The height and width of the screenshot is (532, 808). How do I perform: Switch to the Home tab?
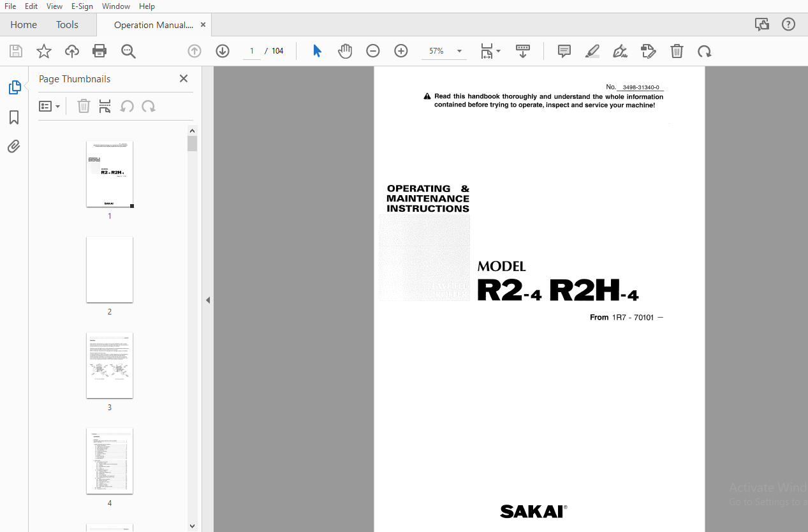click(x=24, y=25)
